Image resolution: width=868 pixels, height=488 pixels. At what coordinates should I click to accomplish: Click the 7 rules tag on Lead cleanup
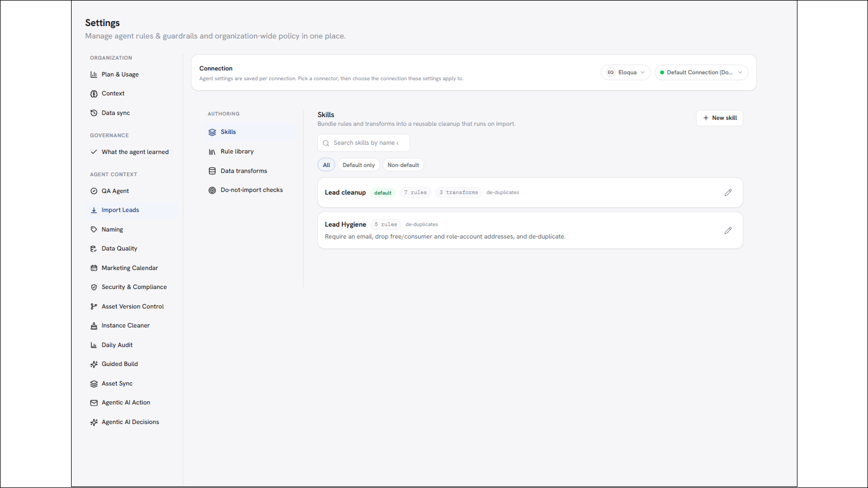tap(415, 192)
